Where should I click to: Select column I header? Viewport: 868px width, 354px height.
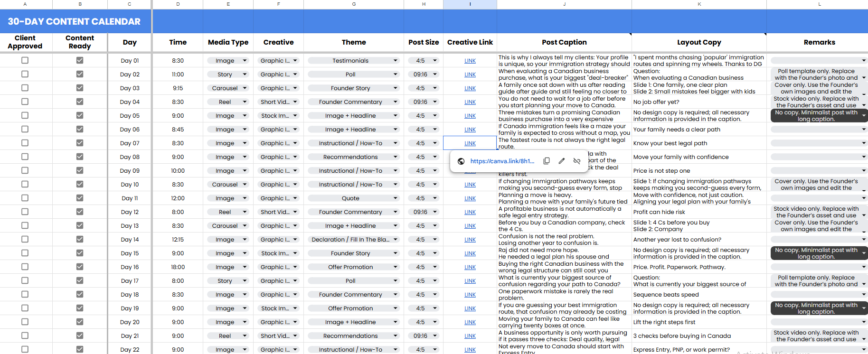point(470,4)
